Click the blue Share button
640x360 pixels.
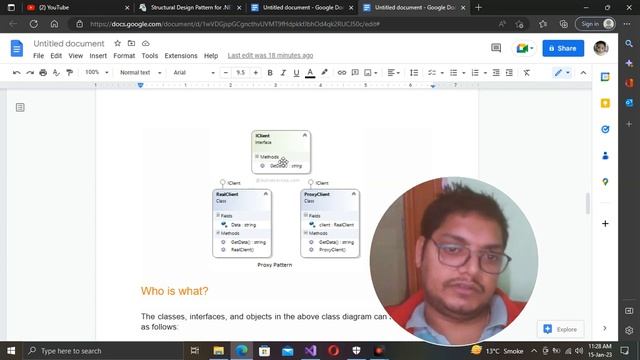(x=563, y=48)
